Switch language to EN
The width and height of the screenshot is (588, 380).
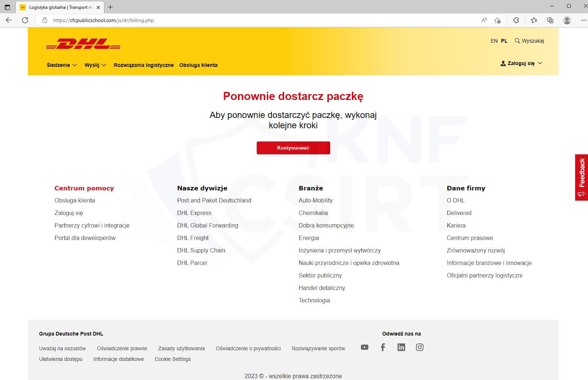coord(494,41)
